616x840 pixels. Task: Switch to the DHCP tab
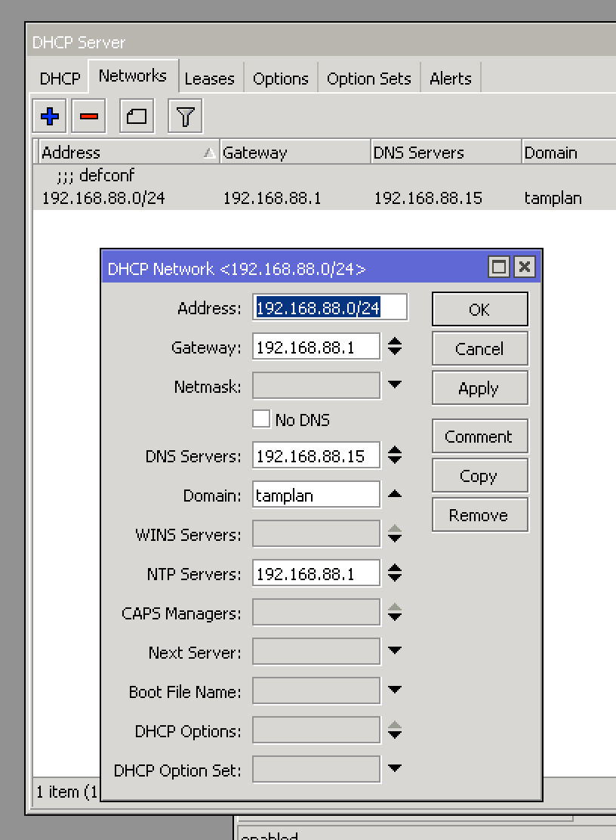click(x=60, y=79)
